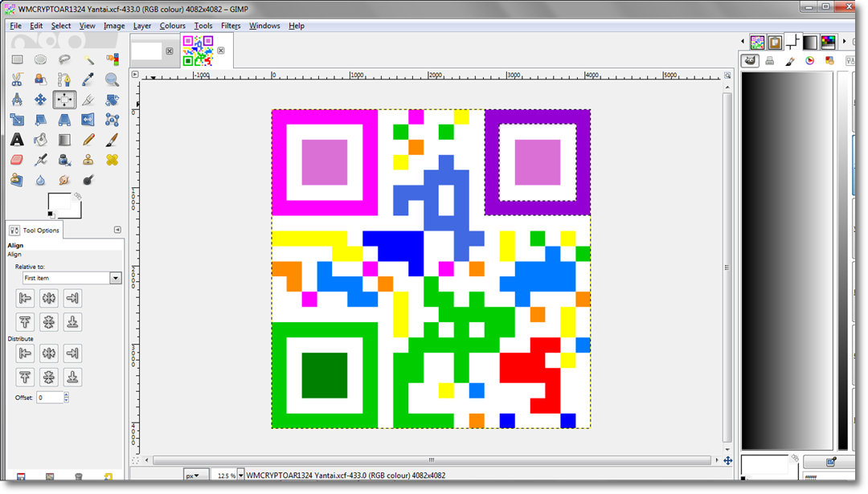Show previous dock tabs with left arrow
The image size is (868, 494).
tap(743, 42)
